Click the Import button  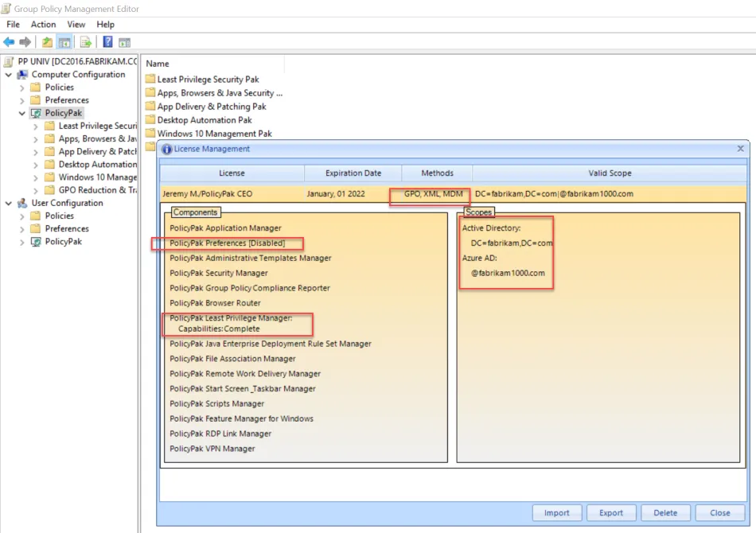(557, 513)
